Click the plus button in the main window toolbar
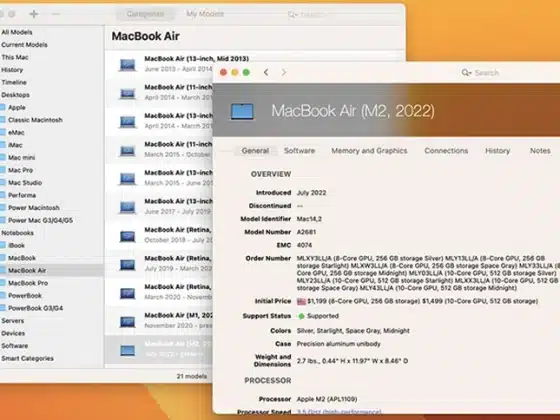 pos(34,14)
